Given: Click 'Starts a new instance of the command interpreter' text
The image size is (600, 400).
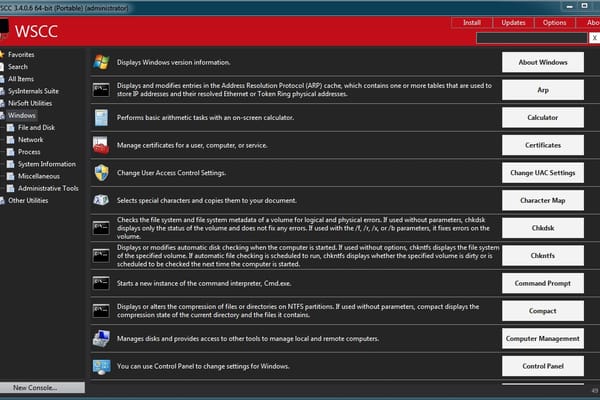Looking at the screenshot, I should pyautogui.click(x=204, y=283).
